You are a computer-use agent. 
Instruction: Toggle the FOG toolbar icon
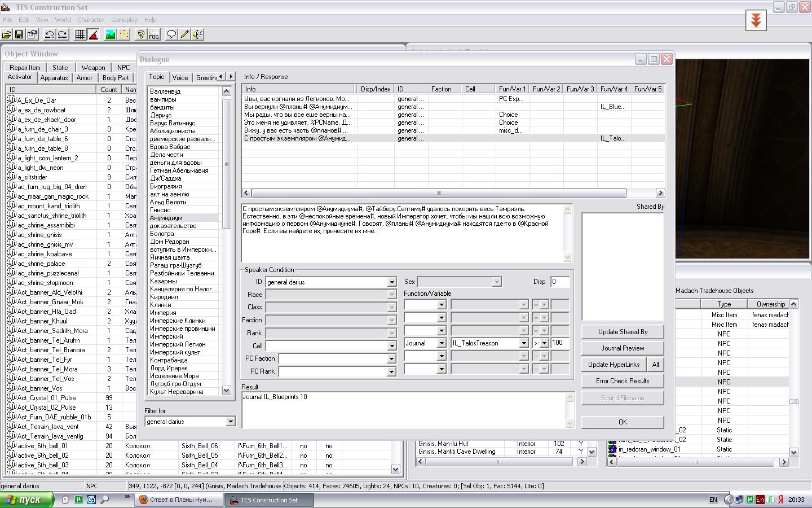(154, 34)
